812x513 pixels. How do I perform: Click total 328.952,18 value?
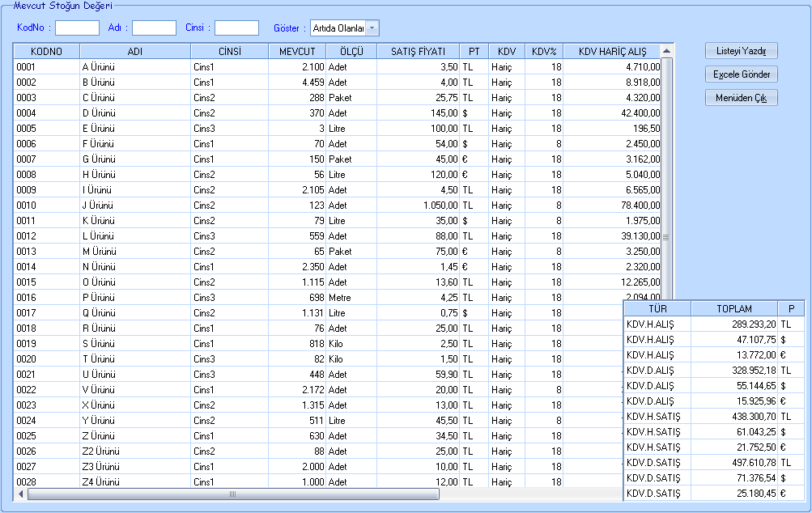tap(754, 370)
